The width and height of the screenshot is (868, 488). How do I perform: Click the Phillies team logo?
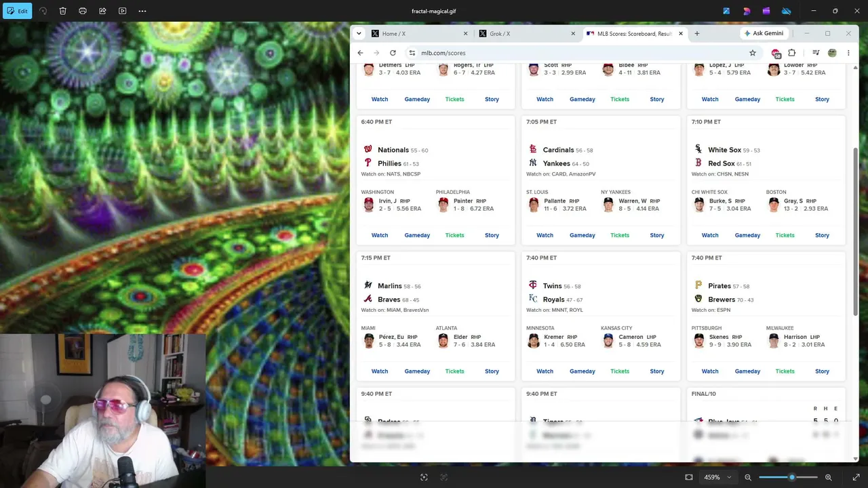pyautogui.click(x=368, y=163)
